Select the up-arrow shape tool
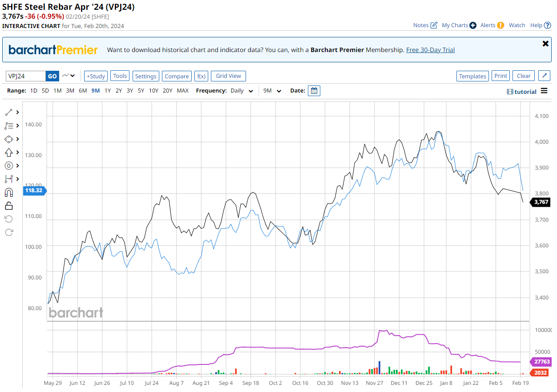557x392 pixels. point(9,152)
